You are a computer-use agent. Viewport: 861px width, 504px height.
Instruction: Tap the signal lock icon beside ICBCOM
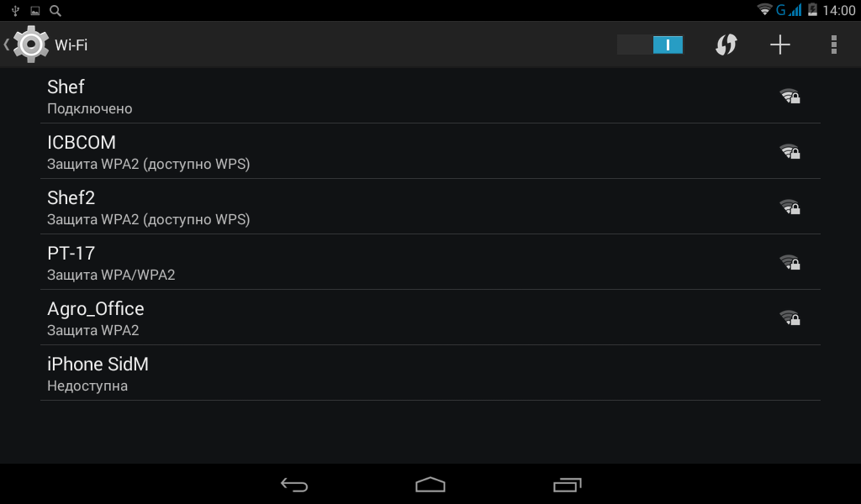790,151
